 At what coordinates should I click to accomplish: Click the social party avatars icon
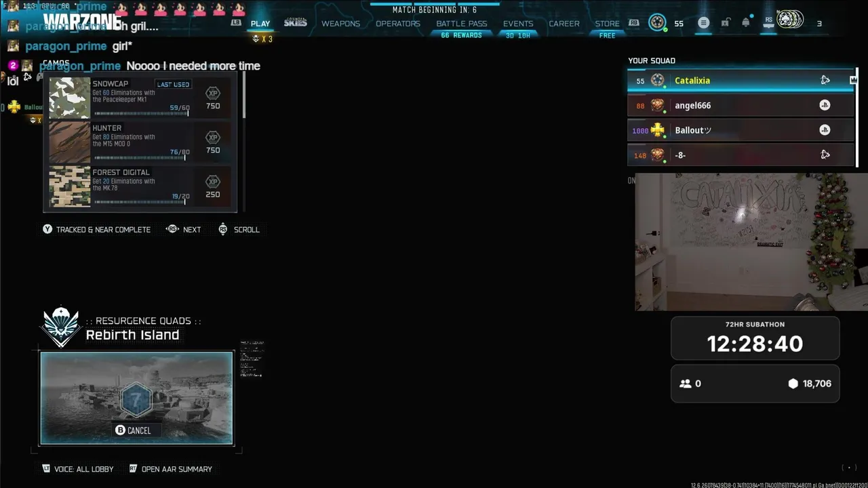[790, 20]
